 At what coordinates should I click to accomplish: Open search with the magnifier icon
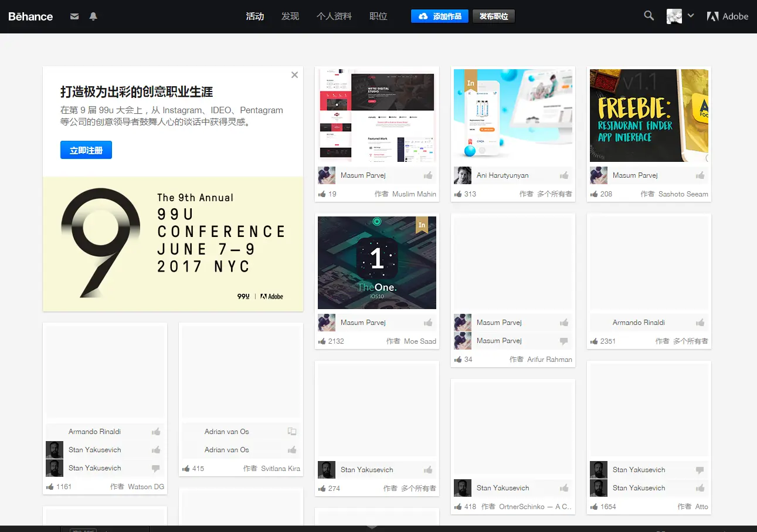(x=649, y=16)
